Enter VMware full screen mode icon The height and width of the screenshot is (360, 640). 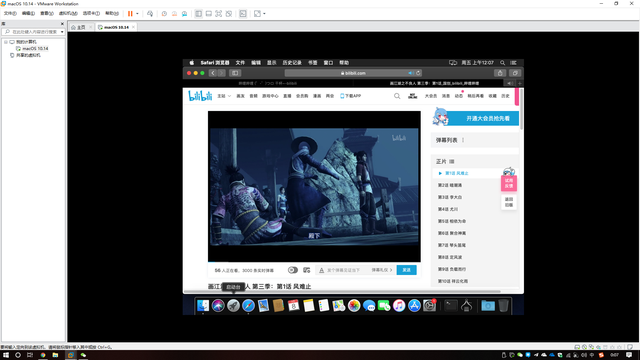click(x=219, y=13)
